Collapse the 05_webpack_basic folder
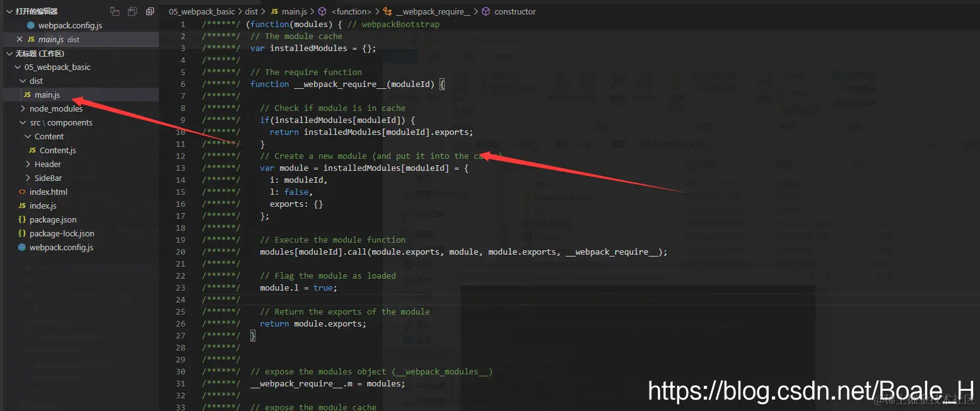The image size is (980, 411). (x=18, y=67)
